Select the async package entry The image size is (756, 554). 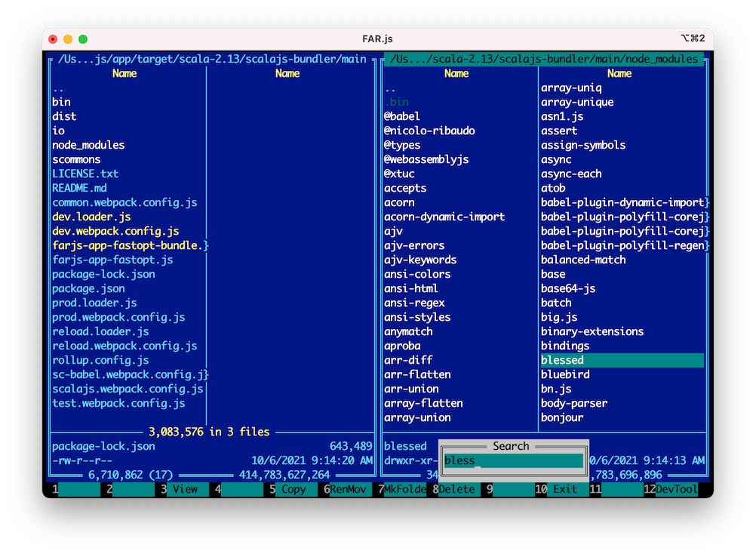(x=556, y=159)
